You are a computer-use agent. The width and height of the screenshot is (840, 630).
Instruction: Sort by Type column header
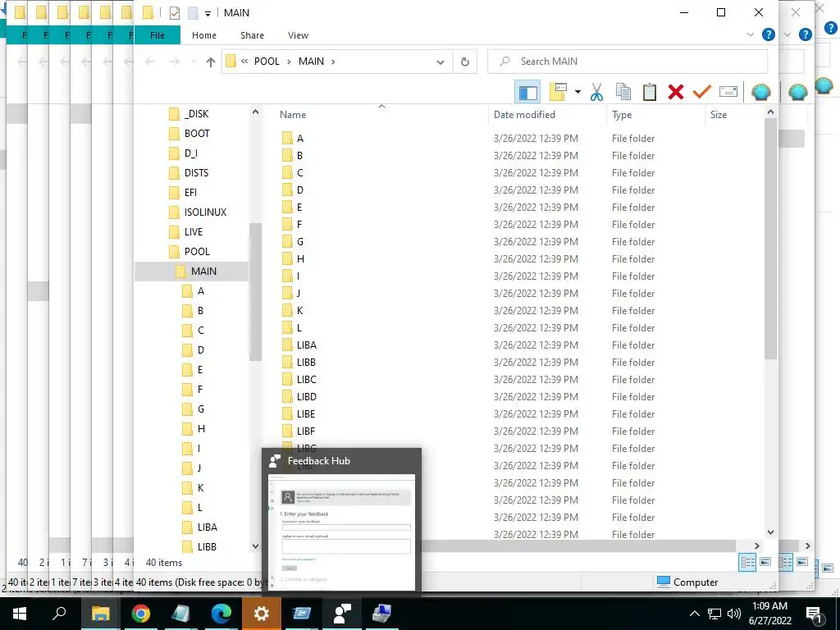click(622, 115)
